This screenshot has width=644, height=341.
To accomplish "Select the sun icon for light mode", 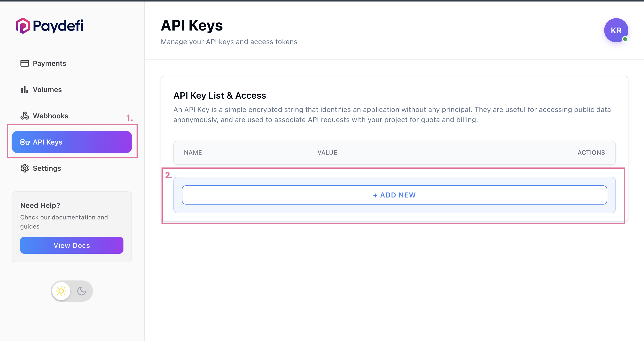I will point(61,291).
